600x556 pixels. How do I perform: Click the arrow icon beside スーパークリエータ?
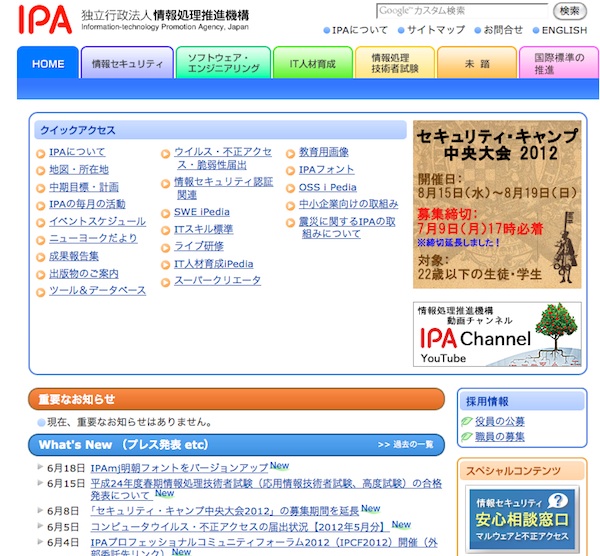pyautogui.click(x=166, y=281)
